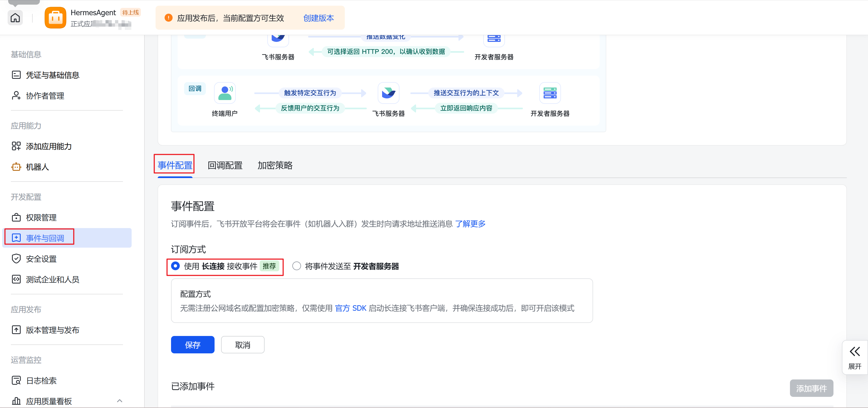This screenshot has height=408, width=868.
Task: Click the 回调 label in the diagram
Action: pyautogui.click(x=195, y=89)
